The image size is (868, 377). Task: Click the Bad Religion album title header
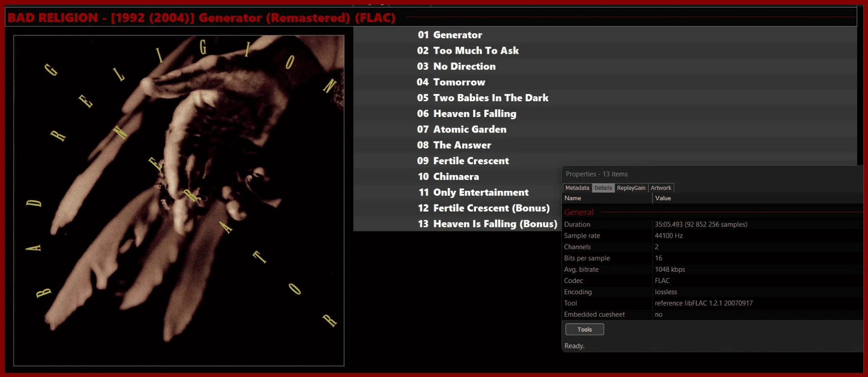[x=202, y=18]
